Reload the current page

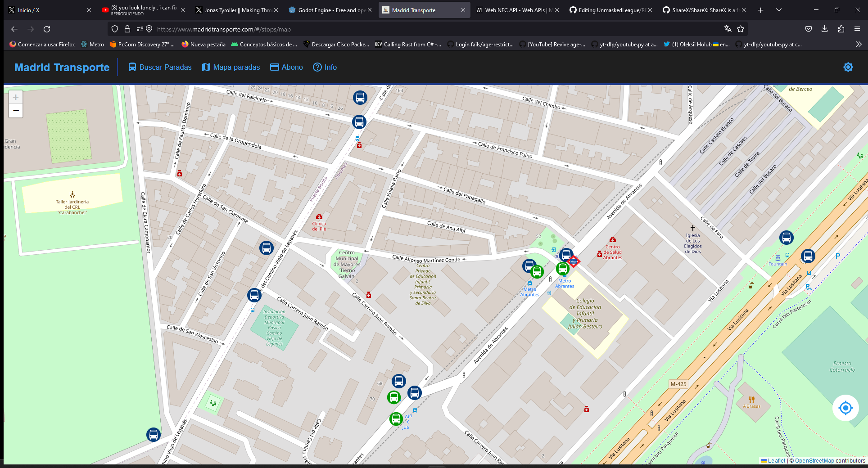(47, 29)
